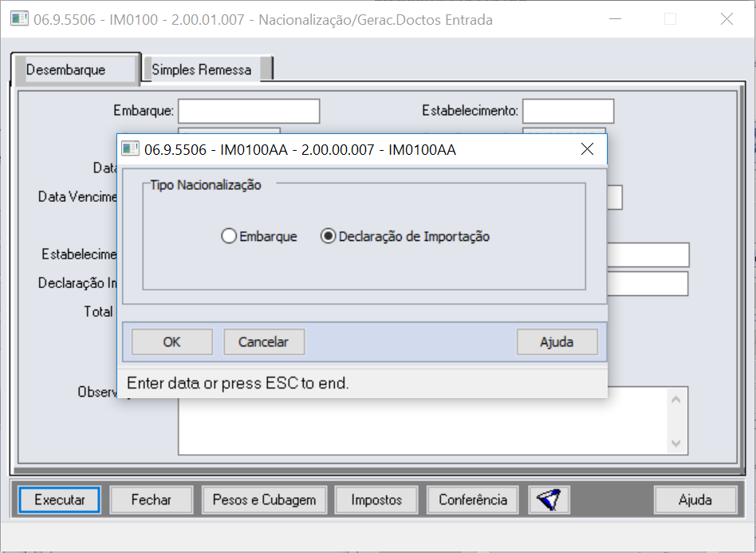The height and width of the screenshot is (553, 756).
Task: Click the Fechar button
Action: click(x=152, y=500)
